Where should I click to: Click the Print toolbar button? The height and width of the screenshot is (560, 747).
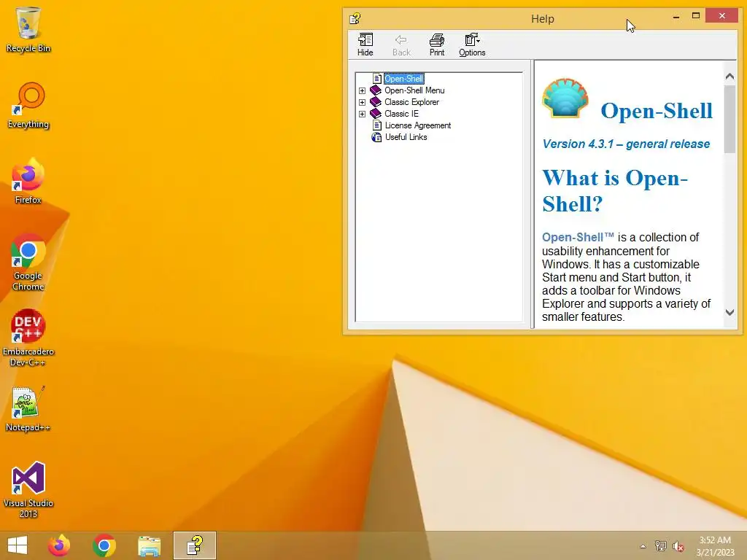pyautogui.click(x=436, y=44)
